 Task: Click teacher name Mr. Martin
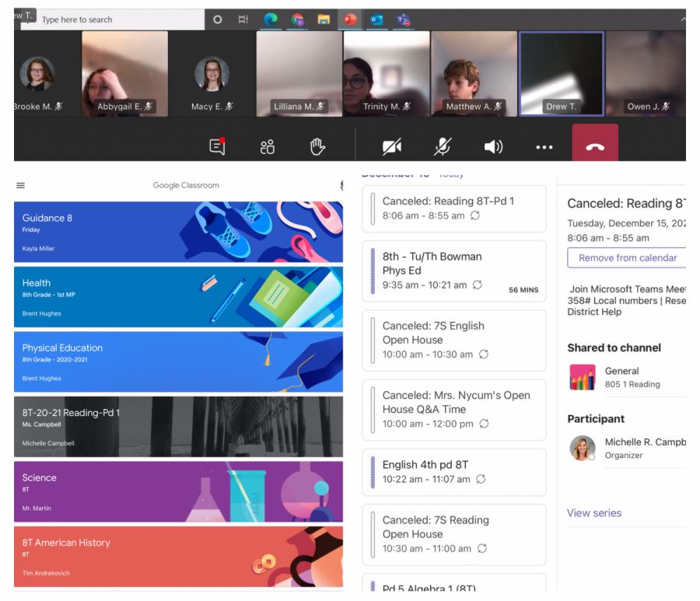coord(37,508)
